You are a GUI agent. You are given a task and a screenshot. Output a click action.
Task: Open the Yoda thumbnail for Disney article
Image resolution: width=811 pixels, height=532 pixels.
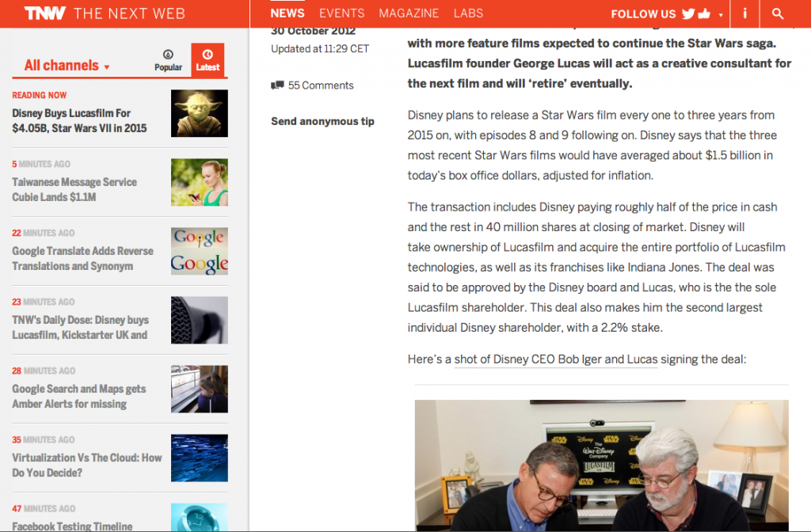[199, 113]
